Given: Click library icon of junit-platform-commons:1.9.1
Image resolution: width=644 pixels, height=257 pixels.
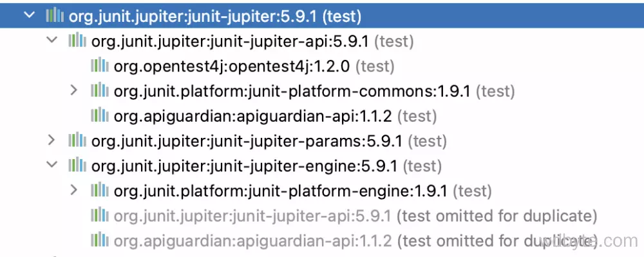Looking at the screenshot, I should [100, 90].
